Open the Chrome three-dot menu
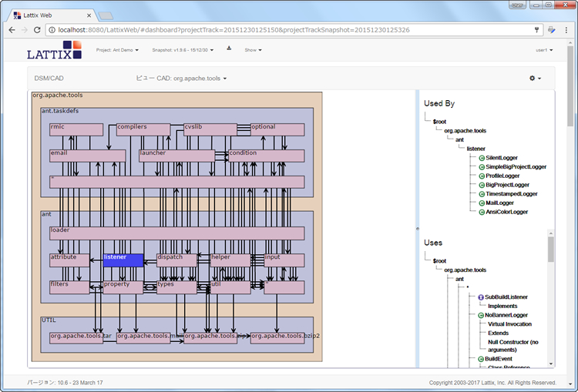The height and width of the screenshot is (392, 578). [566, 30]
